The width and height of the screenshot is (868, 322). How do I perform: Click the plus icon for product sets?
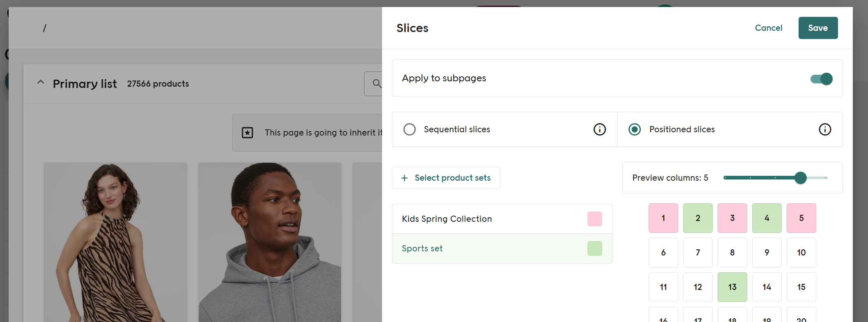pos(405,178)
